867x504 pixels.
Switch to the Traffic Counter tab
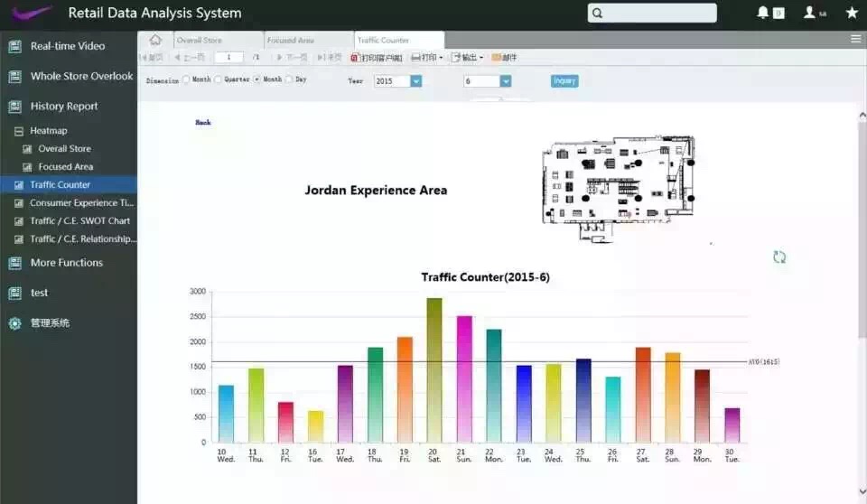(399, 41)
